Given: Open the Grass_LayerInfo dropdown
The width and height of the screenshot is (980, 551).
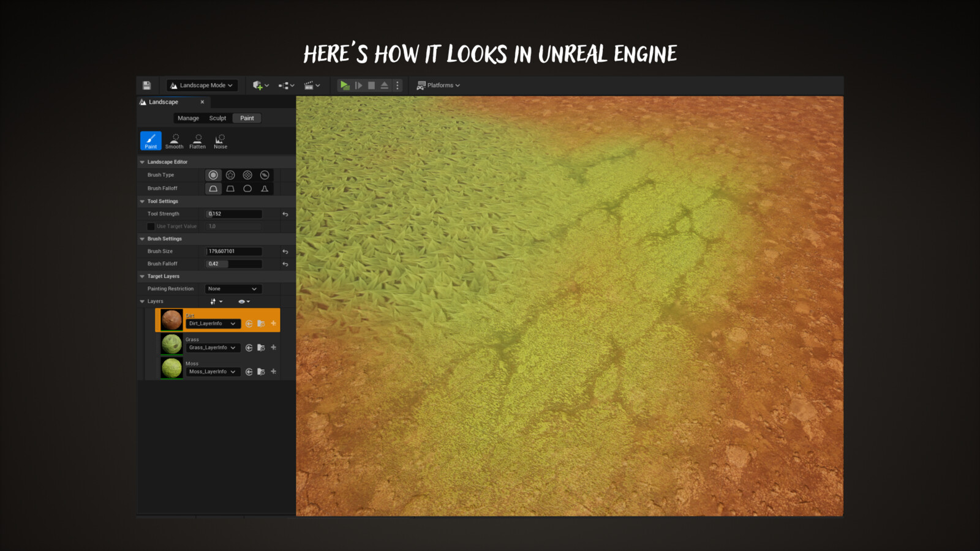Looking at the screenshot, I should coord(212,348).
